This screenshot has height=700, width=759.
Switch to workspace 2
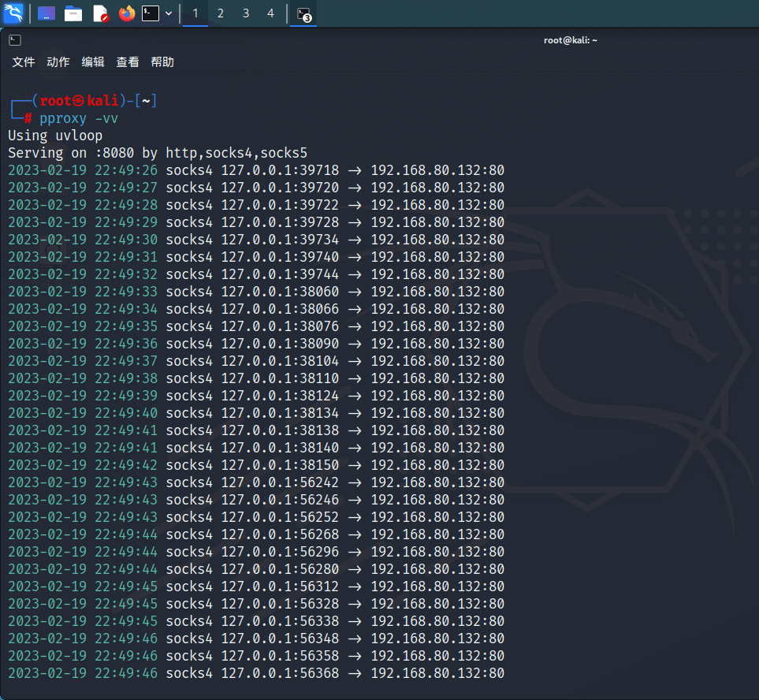[x=221, y=13]
